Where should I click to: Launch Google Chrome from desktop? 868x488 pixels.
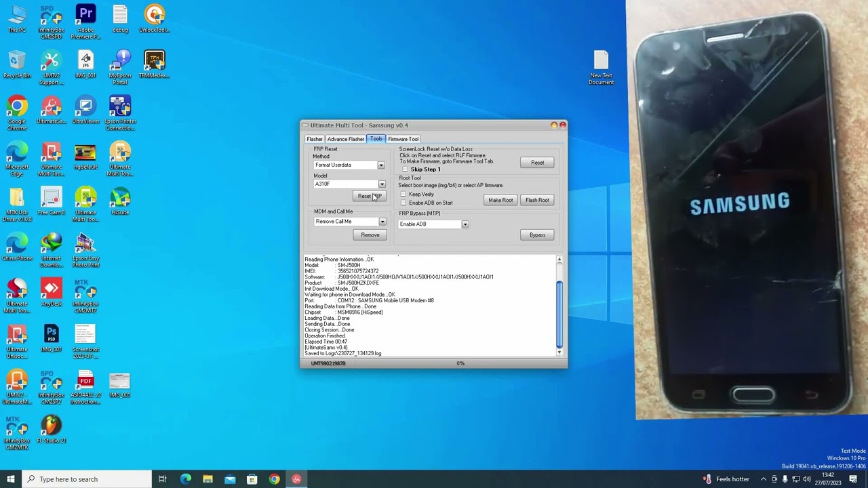(17, 113)
